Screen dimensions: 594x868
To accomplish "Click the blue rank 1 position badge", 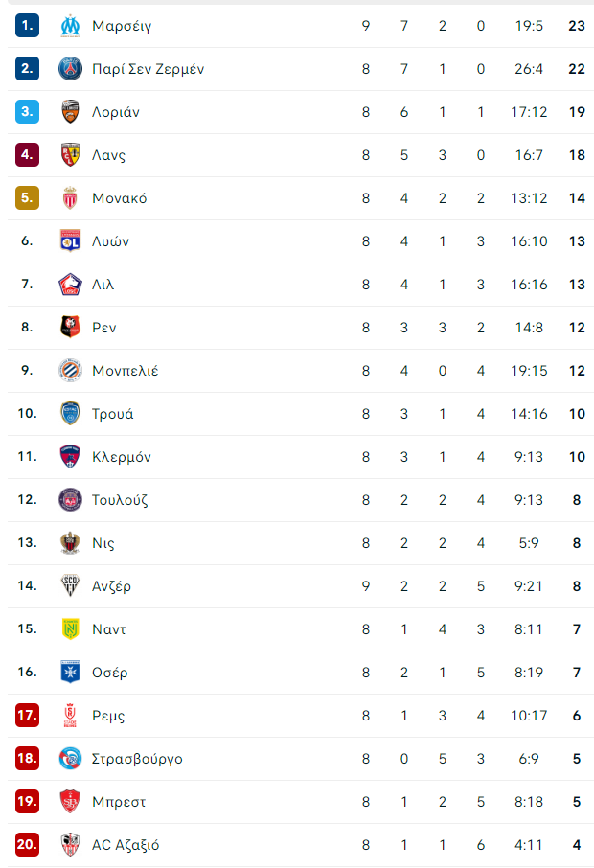I will (27, 25).
